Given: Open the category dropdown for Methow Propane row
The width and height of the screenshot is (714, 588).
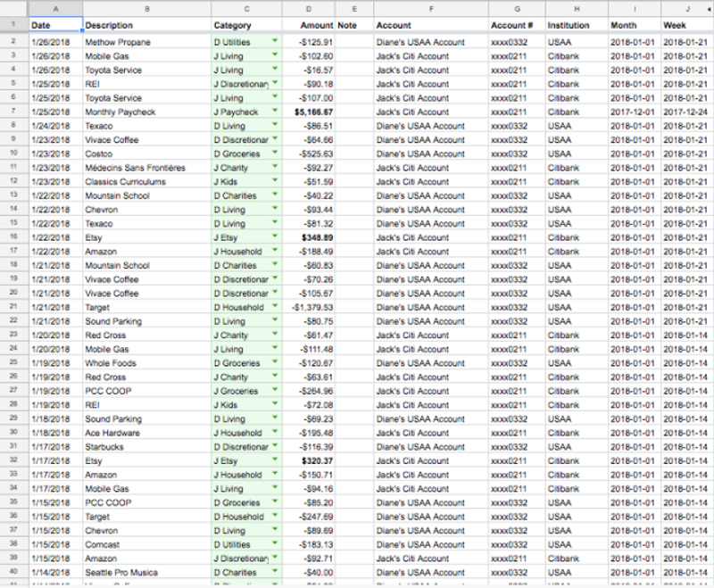Looking at the screenshot, I should click(x=274, y=42).
